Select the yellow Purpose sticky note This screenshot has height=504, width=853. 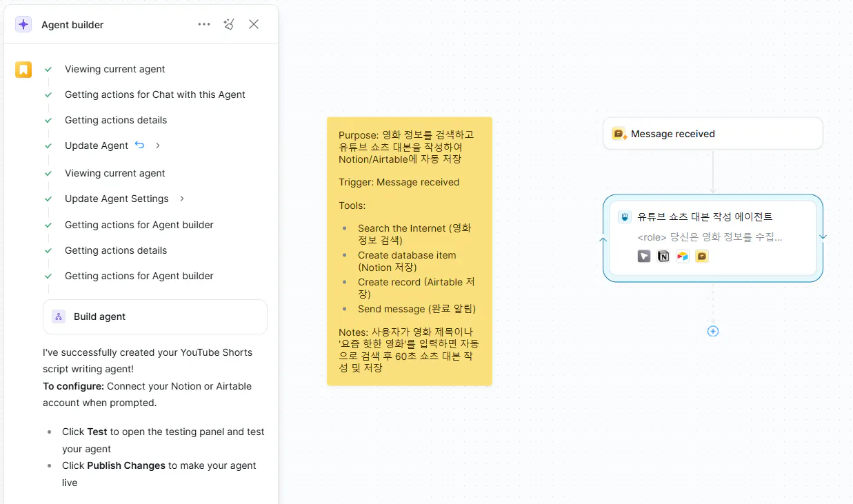410,252
